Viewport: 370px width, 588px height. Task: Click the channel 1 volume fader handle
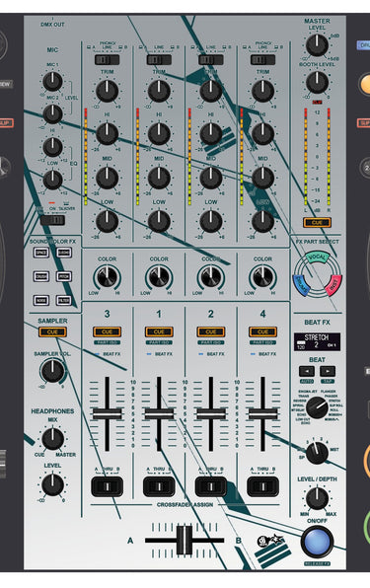point(159,414)
